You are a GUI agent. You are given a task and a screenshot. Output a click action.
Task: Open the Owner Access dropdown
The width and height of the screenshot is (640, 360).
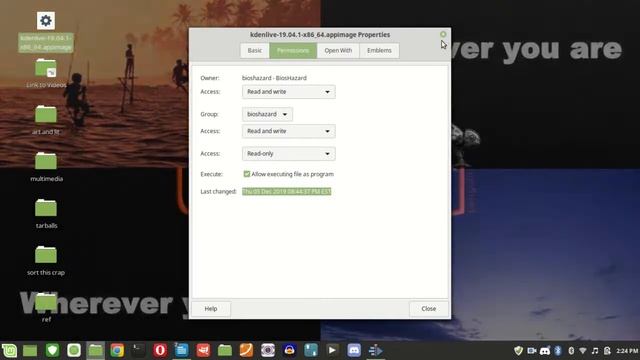289,92
